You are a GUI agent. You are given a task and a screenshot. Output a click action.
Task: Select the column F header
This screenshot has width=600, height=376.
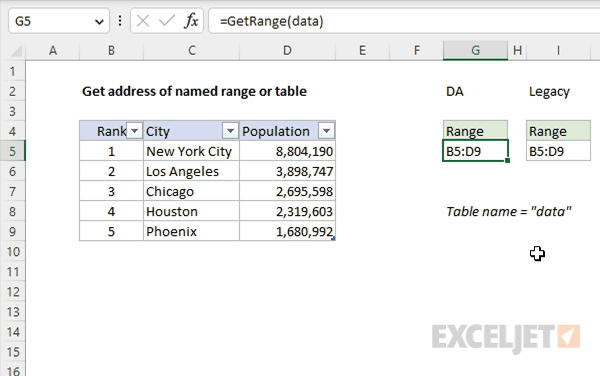416,50
